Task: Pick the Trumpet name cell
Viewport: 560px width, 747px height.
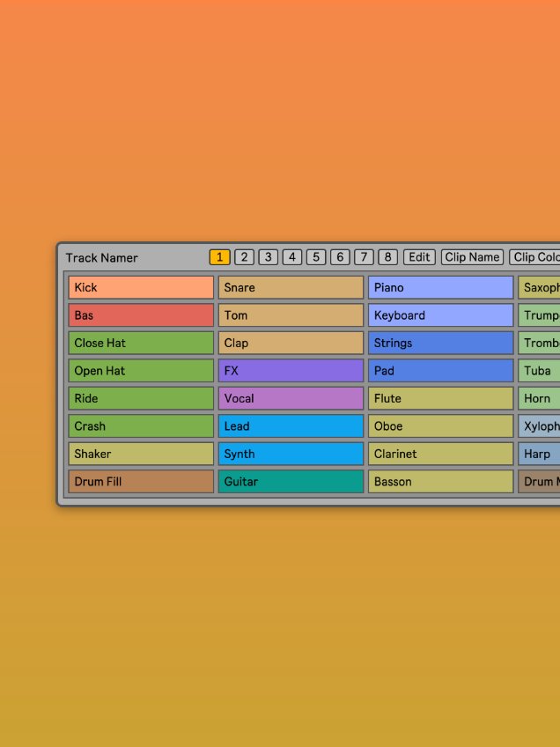Action: coord(539,314)
